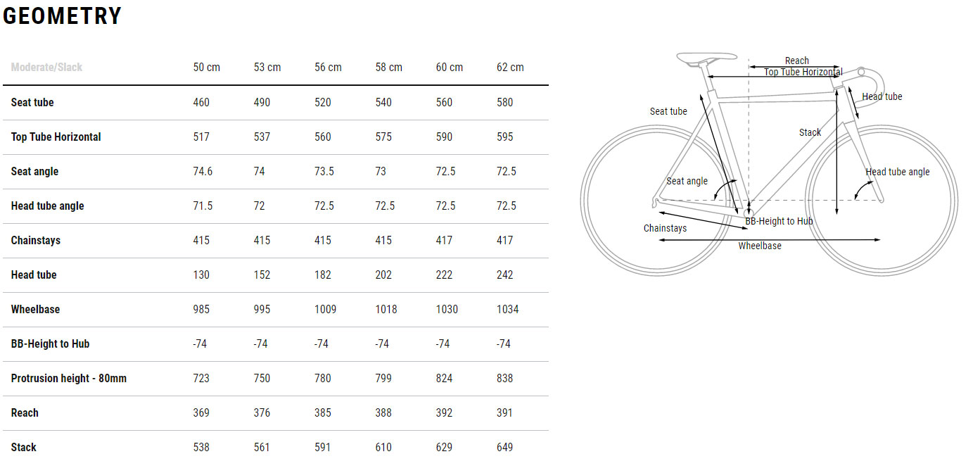Select the Seat angle value 74.6 cell
Image resolution: width=980 pixels, height=473 pixels.
[x=203, y=171]
